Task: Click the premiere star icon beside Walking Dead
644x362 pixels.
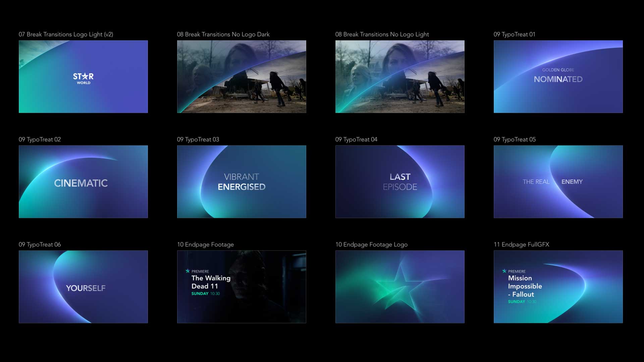Action: point(187,271)
